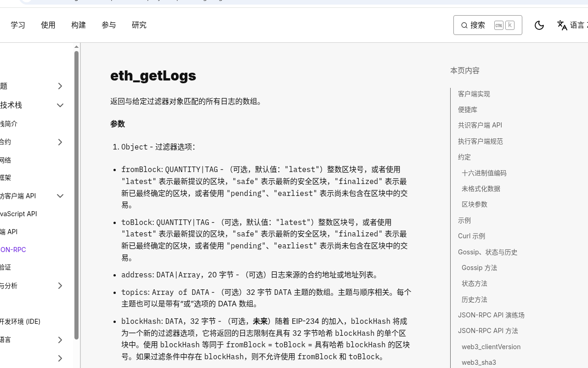
Task: Jump to 区块参数 subsection
Action: pos(475,204)
